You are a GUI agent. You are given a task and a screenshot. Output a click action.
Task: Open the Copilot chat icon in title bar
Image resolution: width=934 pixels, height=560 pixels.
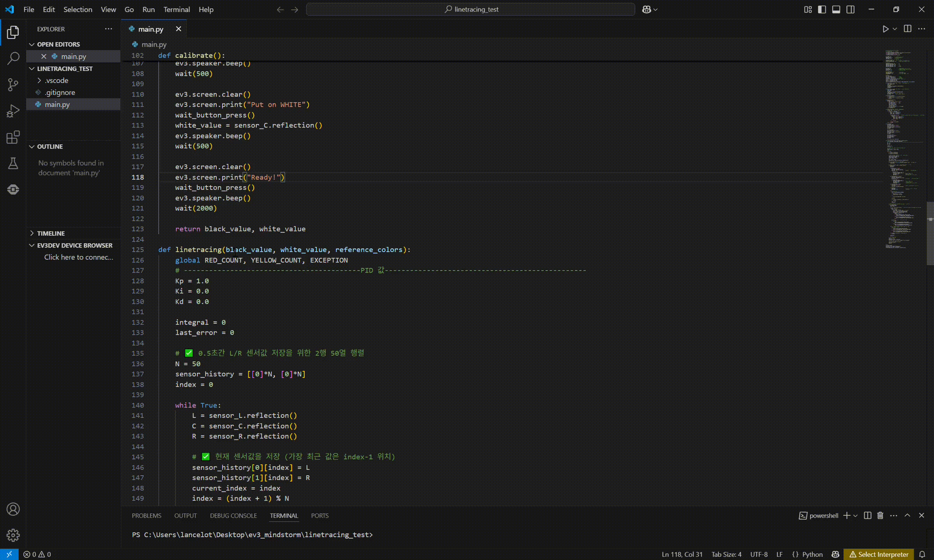point(646,9)
